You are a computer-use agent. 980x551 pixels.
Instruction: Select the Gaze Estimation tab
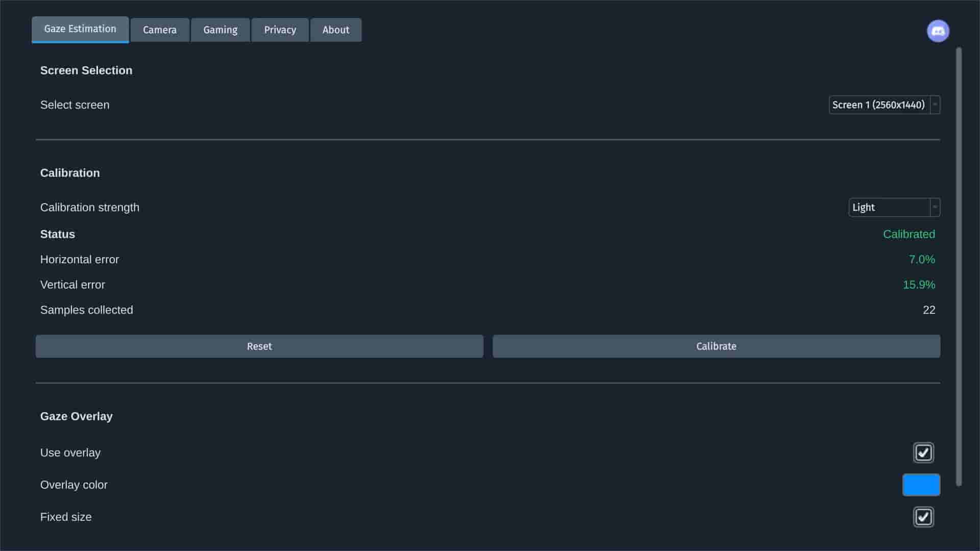(80, 29)
